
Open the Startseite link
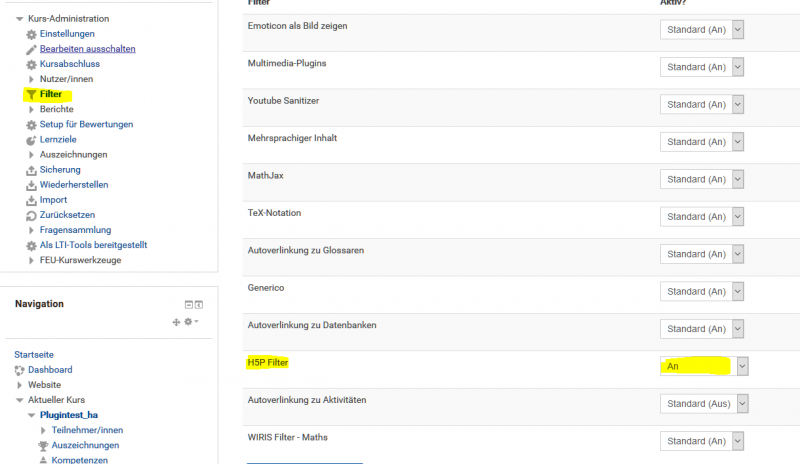coord(34,355)
